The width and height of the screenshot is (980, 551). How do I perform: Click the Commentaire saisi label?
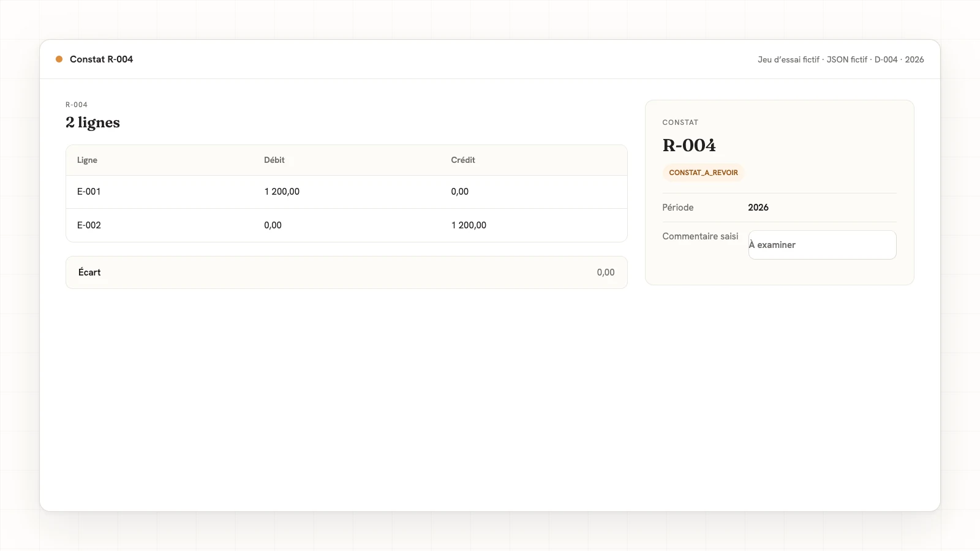(x=700, y=236)
